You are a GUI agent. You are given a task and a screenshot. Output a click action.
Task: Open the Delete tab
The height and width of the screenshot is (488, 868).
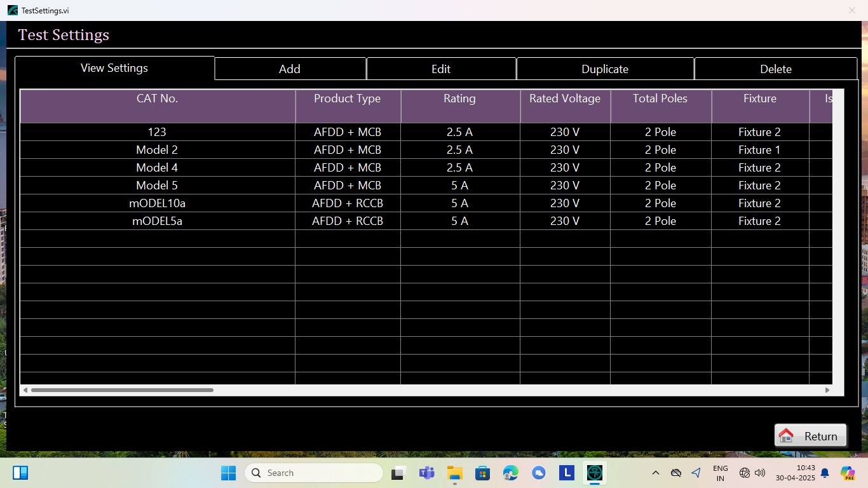pos(776,69)
